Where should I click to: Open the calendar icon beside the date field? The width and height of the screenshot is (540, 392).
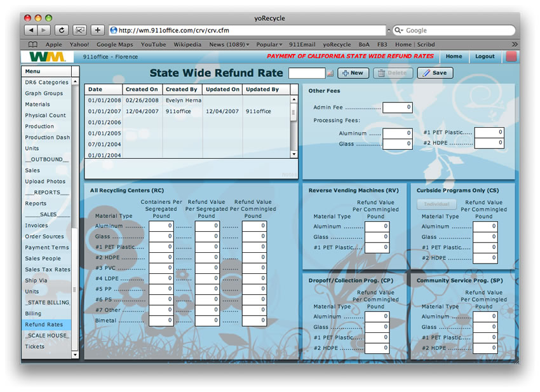pyautogui.click(x=330, y=73)
